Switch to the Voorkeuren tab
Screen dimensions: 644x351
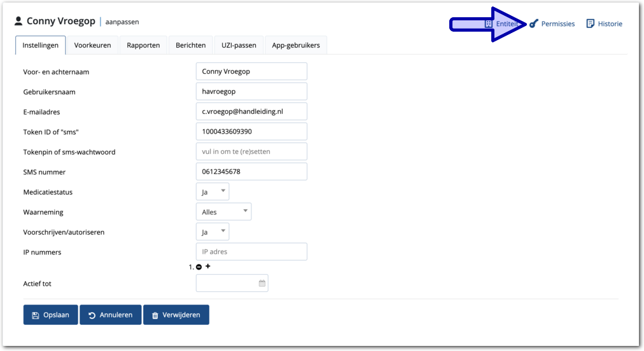92,45
